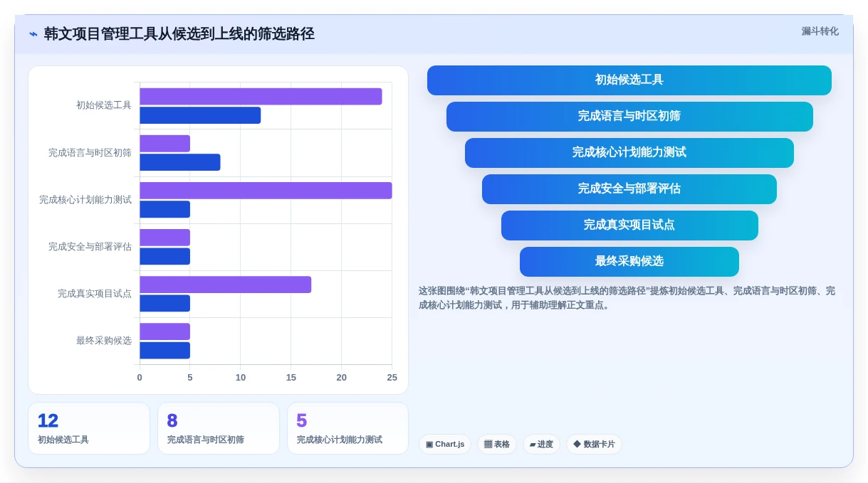
Task: Click blue bar for 初始候选工具
Action: tap(200, 115)
